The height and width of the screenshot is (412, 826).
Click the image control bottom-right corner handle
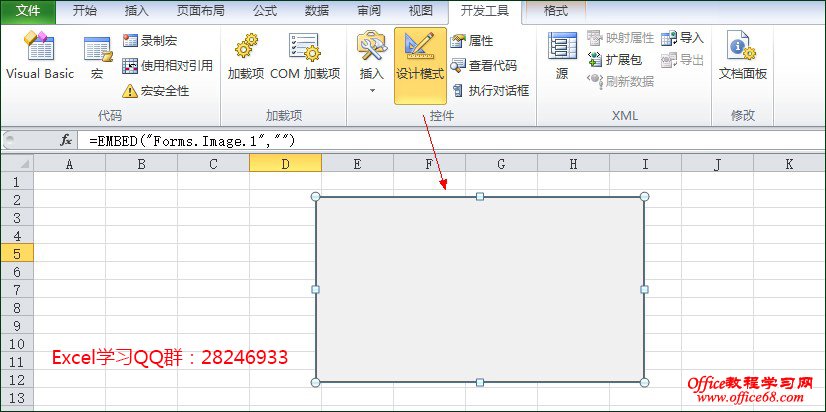644,382
